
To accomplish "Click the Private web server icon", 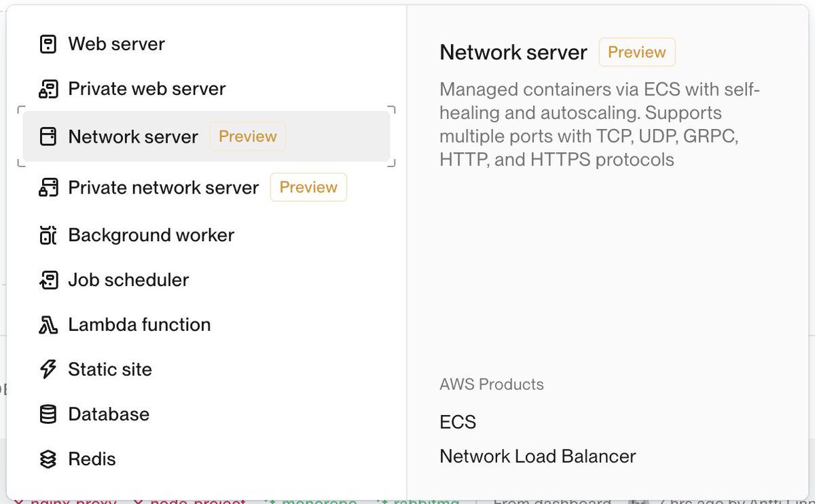I will coord(48,89).
